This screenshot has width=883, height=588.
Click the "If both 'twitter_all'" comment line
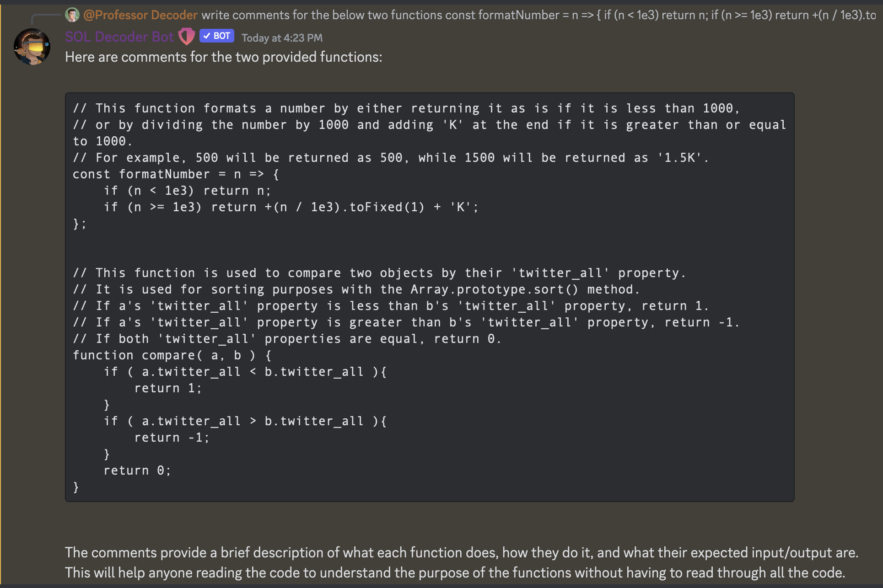coord(287,339)
